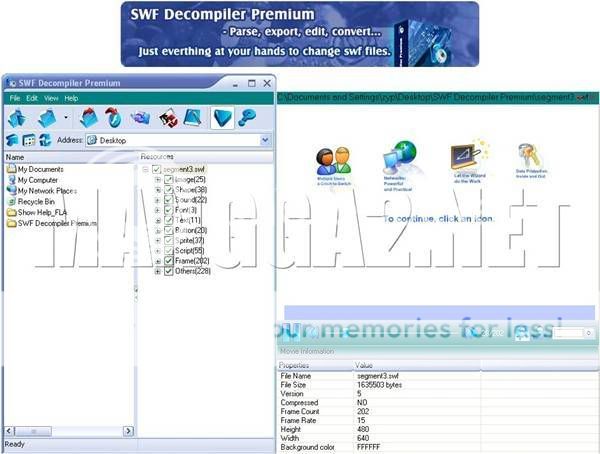This screenshot has width=600, height=454.
Task: Toggle the Button(20) checkbox
Action: coord(168,230)
